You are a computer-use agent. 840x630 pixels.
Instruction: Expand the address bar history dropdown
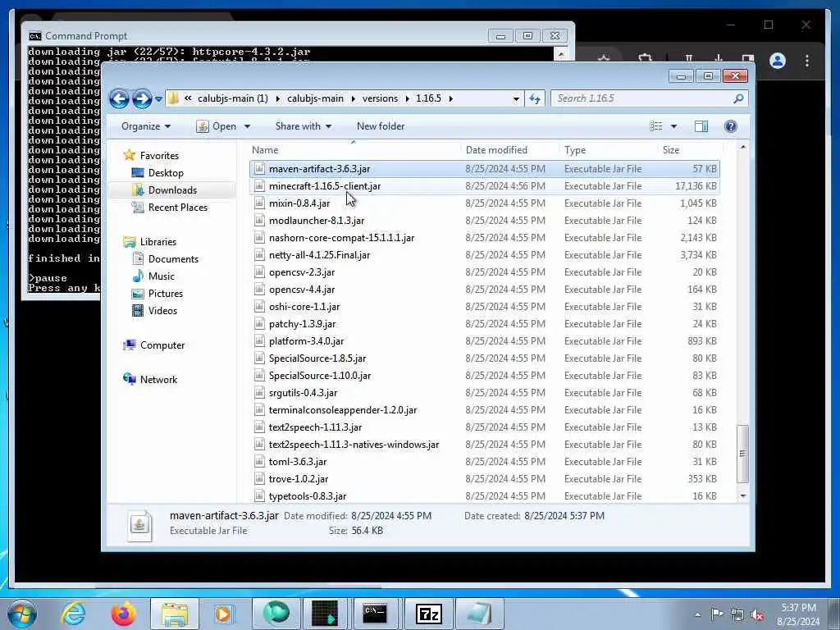click(x=516, y=98)
